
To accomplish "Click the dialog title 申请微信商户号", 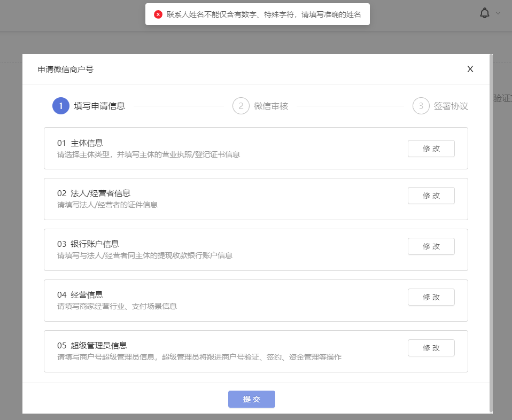I will pyautogui.click(x=66, y=69).
